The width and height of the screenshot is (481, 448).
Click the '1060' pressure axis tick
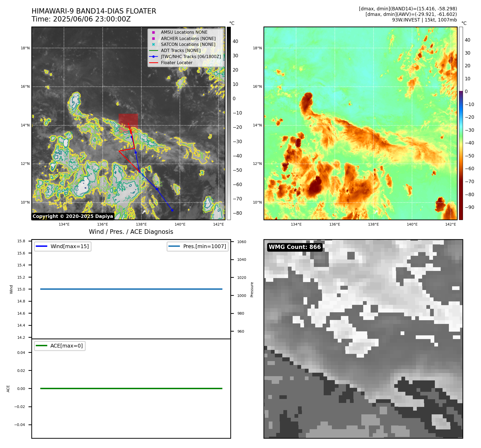pos(242,242)
